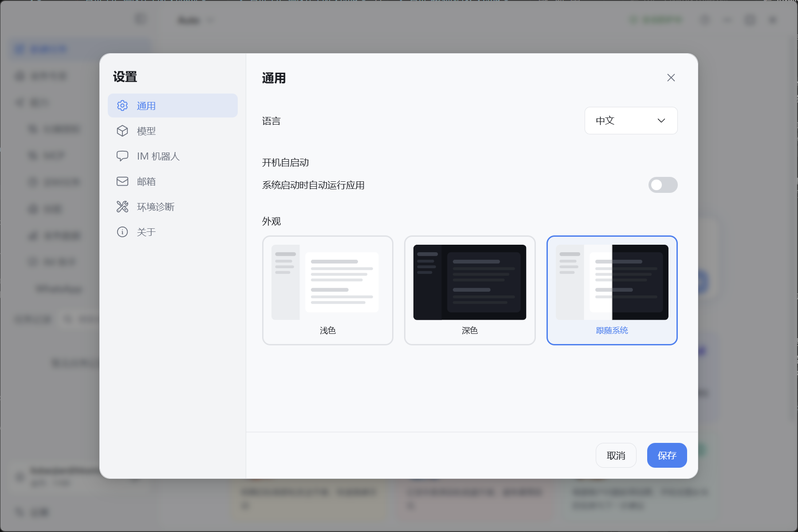Switch to 模型 settings tab

(173, 131)
